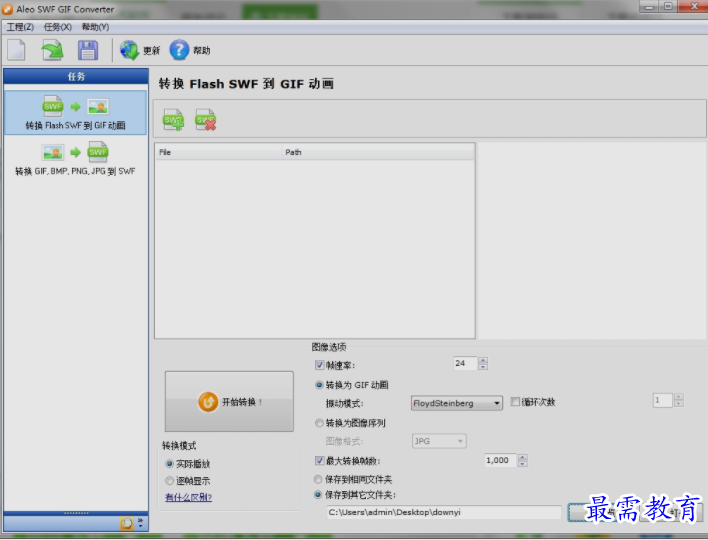Image resolution: width=708 pixels, height=540 pixels.
Task: Click the 任务 panel header
Action: (x=76, y=76)
